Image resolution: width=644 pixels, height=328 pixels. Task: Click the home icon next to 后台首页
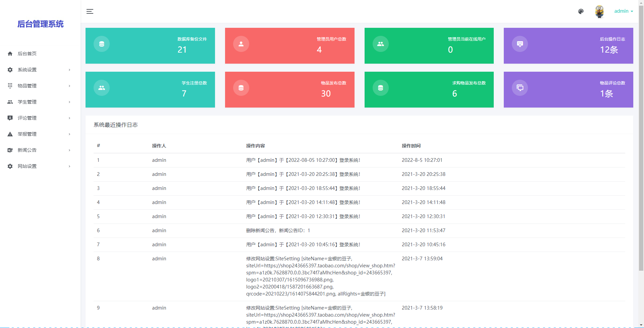10,54
